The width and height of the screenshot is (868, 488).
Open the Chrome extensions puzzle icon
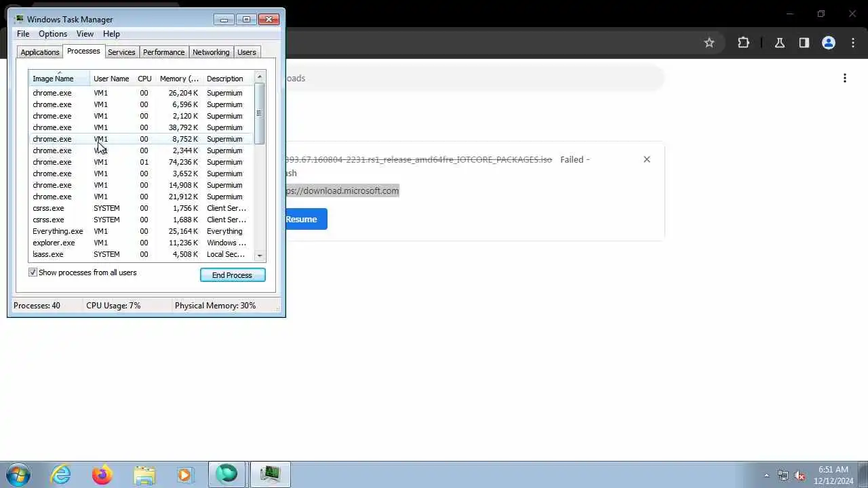coord(743,43)
